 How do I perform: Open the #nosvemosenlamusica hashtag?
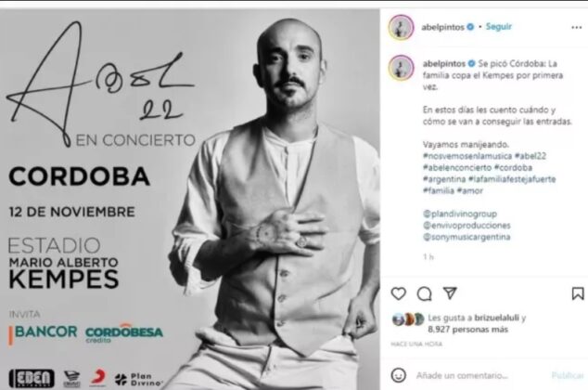[467, 156]
